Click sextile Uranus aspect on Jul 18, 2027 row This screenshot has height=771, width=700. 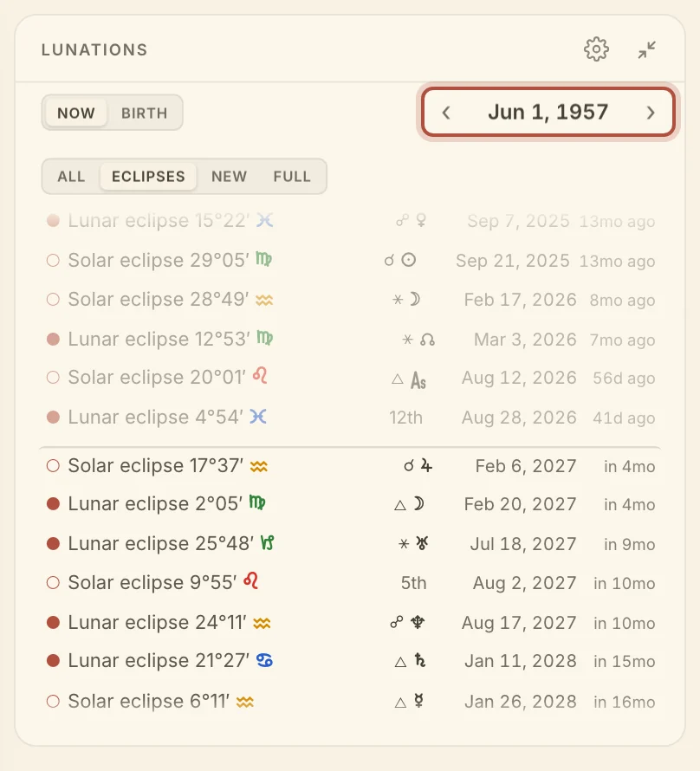point(413,543)
